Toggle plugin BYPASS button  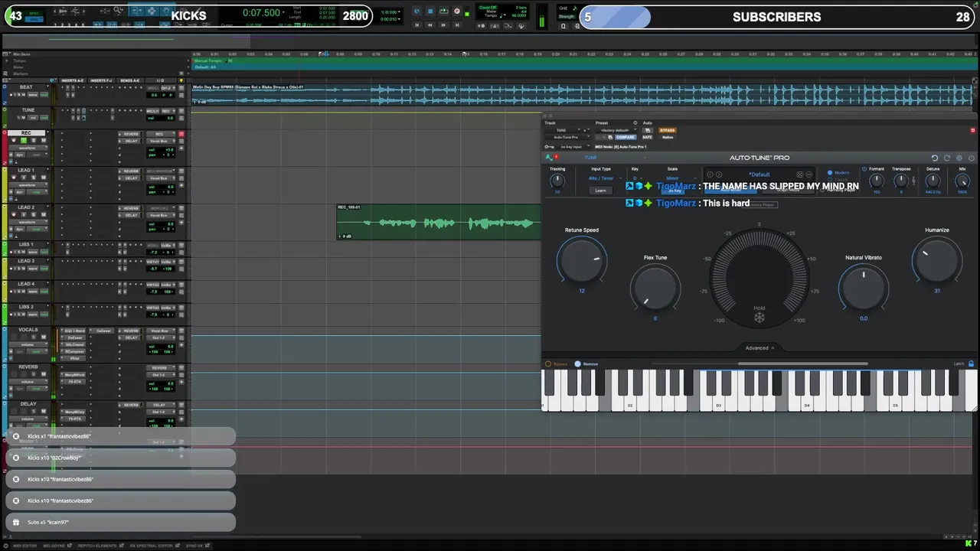click(x=667, y=130)
